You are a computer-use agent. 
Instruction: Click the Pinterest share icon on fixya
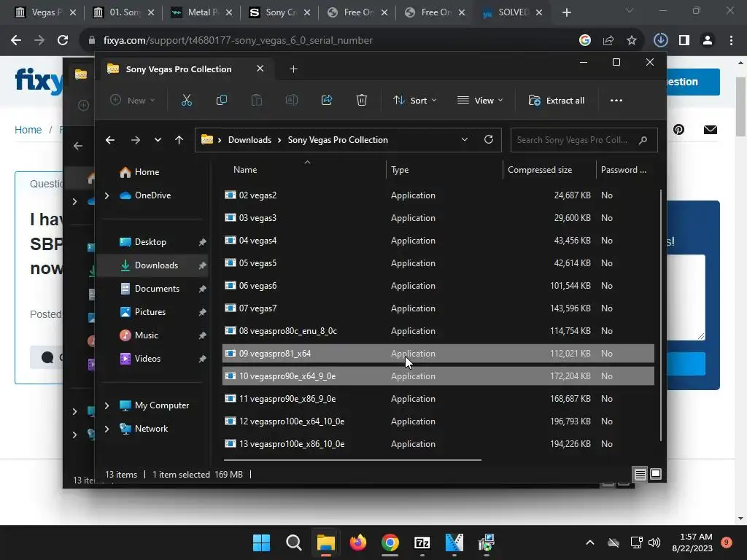coord(679,130)
